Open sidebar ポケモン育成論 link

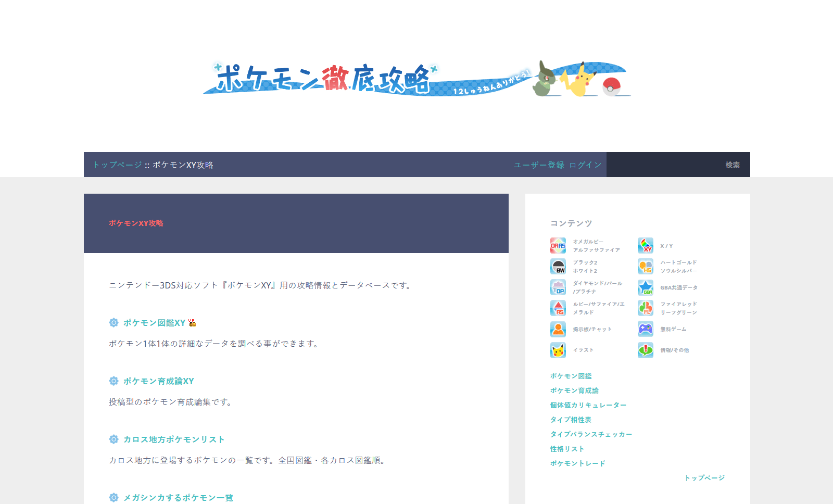click(x=574, y=390)
